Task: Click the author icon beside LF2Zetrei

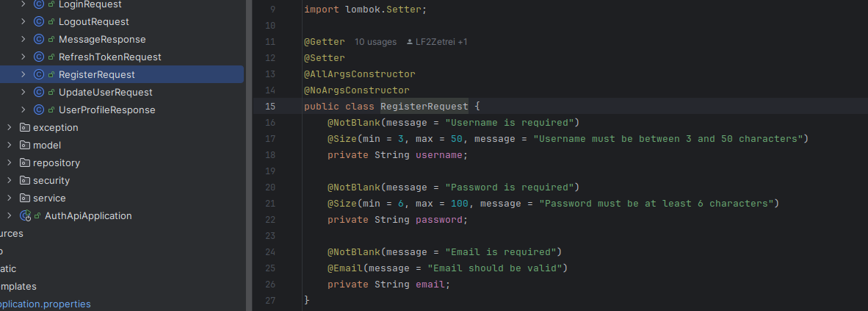Action: point(410,42)
